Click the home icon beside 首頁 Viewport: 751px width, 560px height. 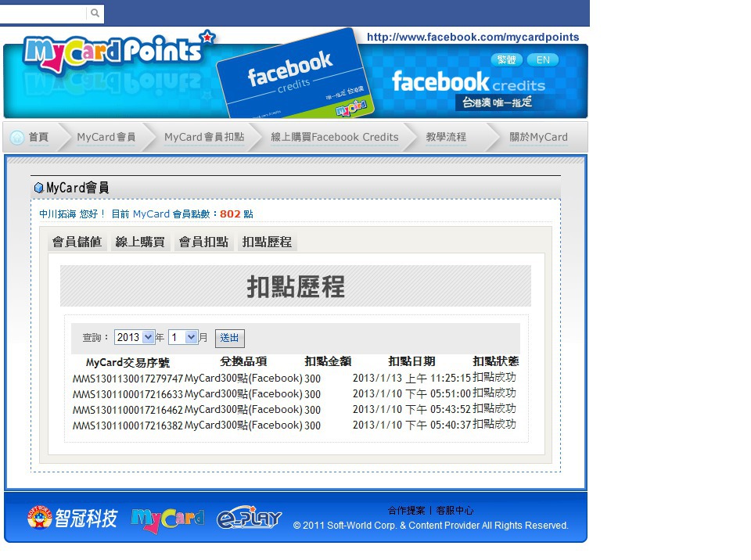(16, 138)
